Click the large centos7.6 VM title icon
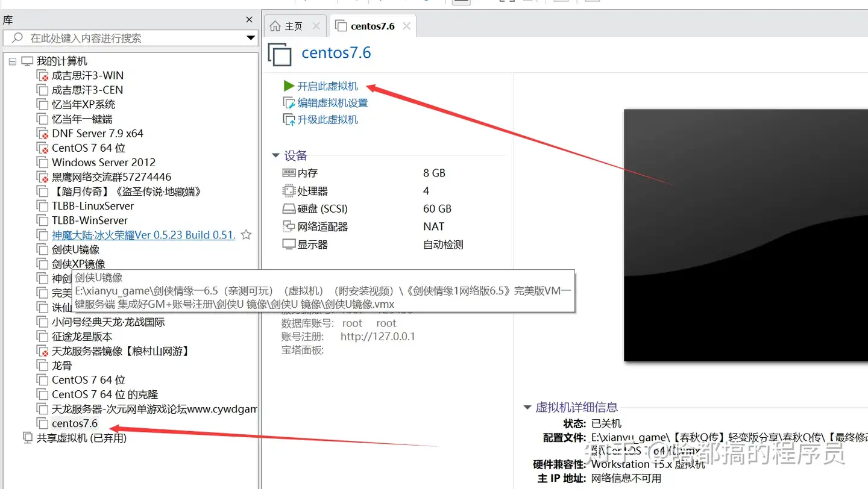This screenshot has width=868, height=489. [x=280, y=54]
